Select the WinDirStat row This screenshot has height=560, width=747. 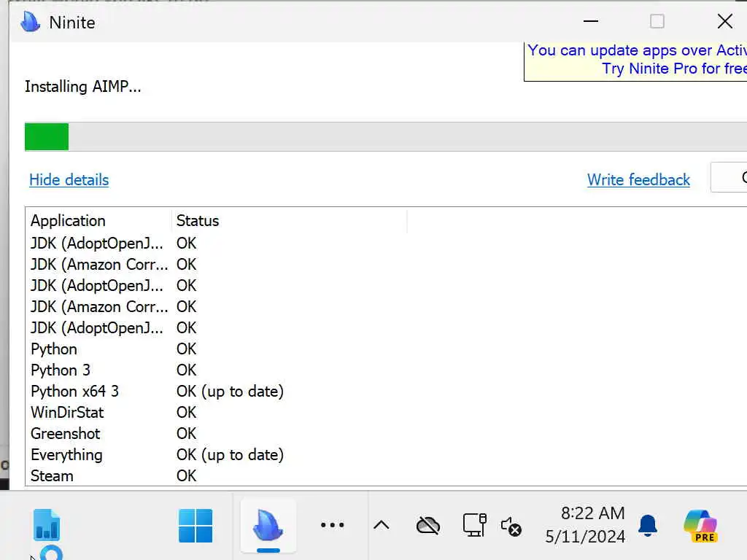click(x=386, y=413)
